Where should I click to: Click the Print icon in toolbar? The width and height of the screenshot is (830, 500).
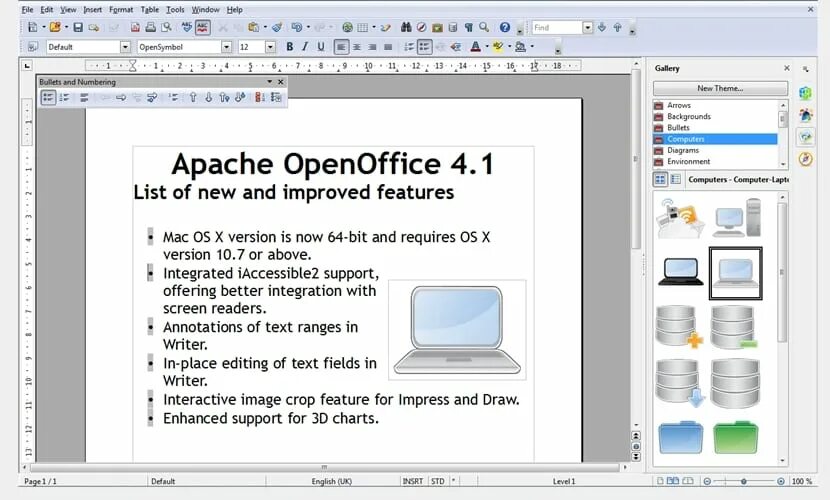pos(151,28)
